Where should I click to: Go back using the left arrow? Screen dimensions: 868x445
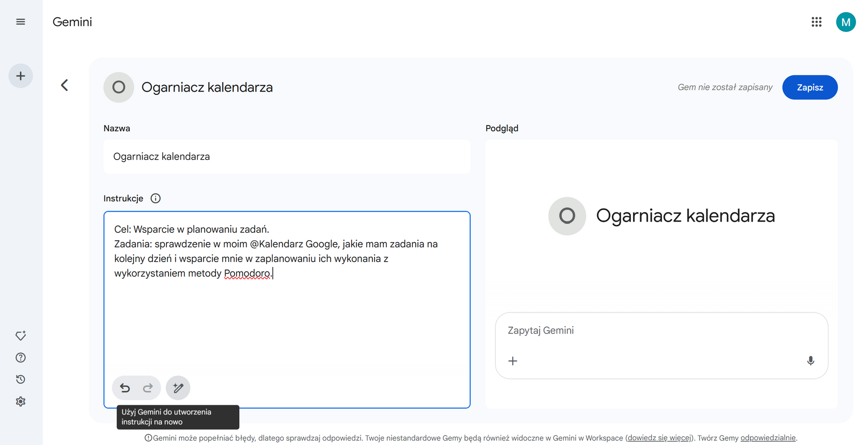65,85
